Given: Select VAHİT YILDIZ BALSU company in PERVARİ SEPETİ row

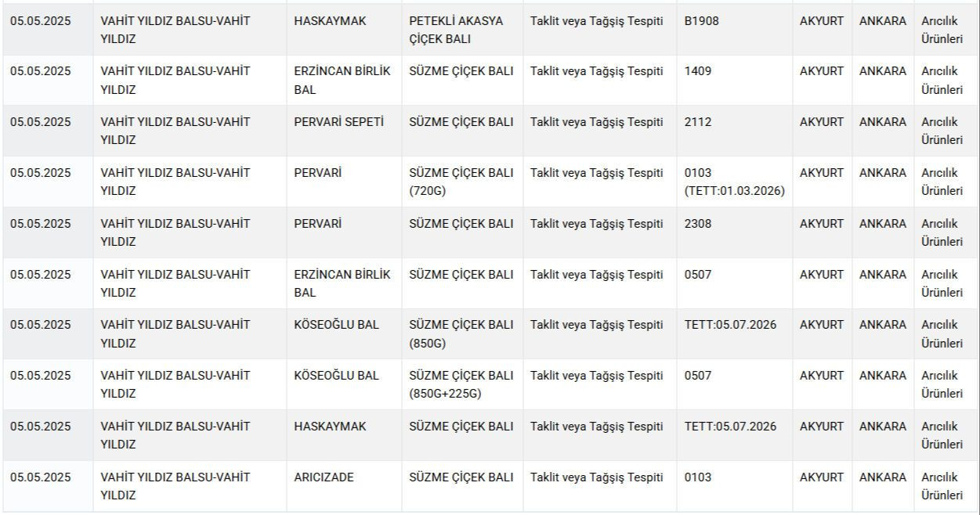Looking at the screenshot, I should [x=175, y=131].
